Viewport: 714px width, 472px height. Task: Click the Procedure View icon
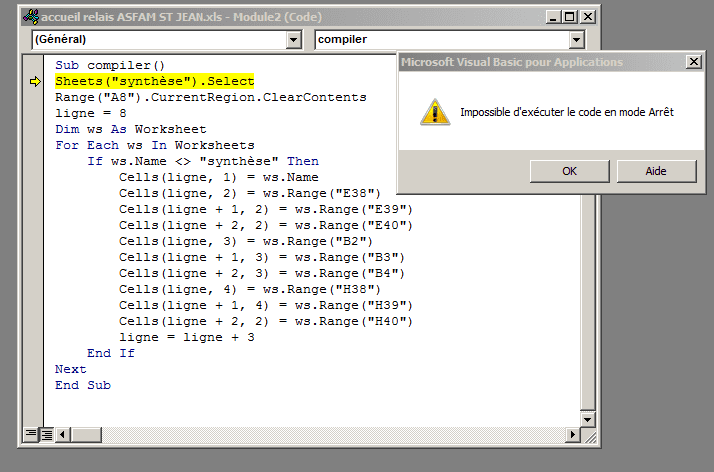pyautogui.click(x=30, y=434)
